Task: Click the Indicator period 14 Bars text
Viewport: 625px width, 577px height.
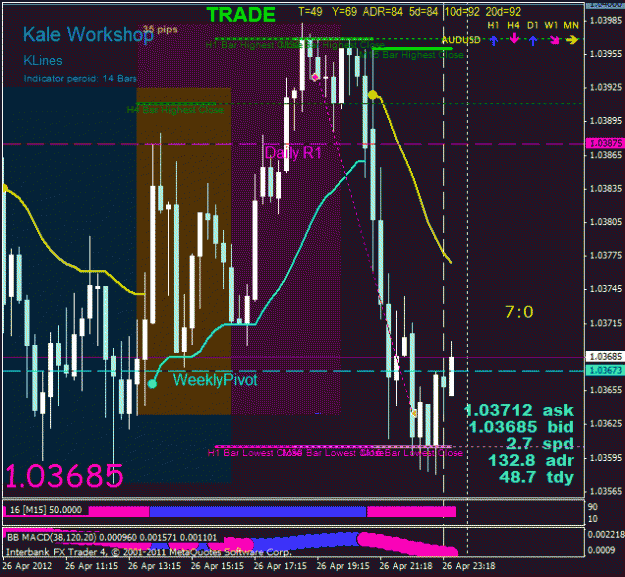Action: pyautogui.click(x=80, y=79)
